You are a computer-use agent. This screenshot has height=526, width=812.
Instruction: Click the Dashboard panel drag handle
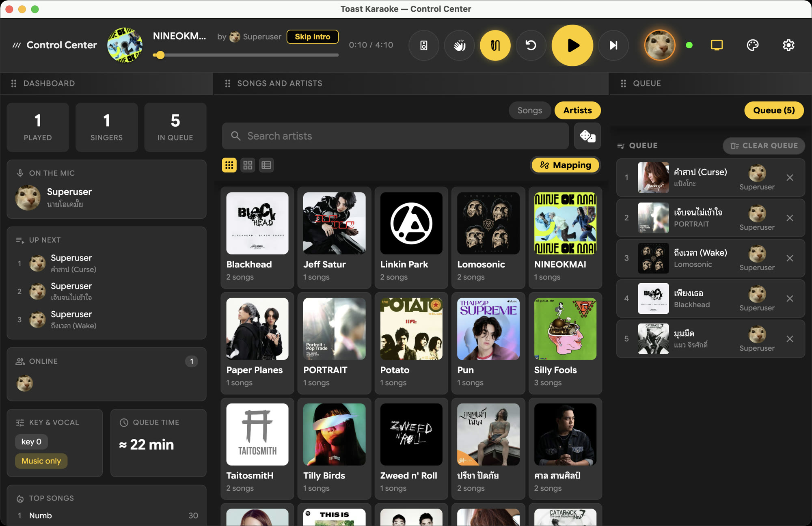[14, 83]
